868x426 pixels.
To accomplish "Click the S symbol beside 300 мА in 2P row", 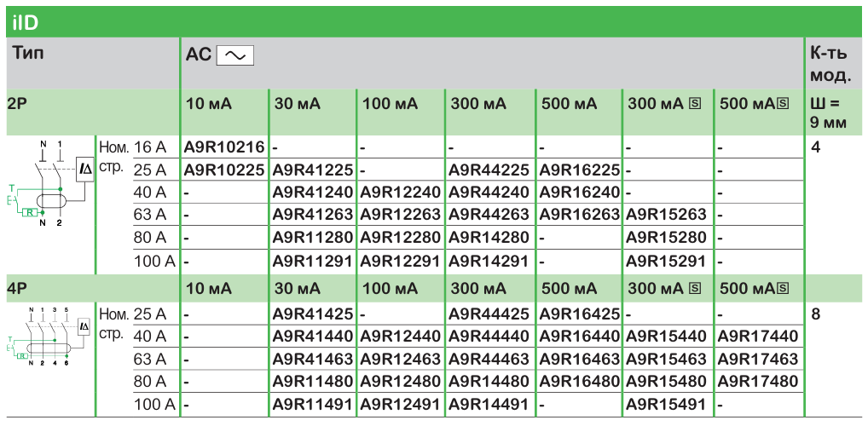I will point(695,104).
